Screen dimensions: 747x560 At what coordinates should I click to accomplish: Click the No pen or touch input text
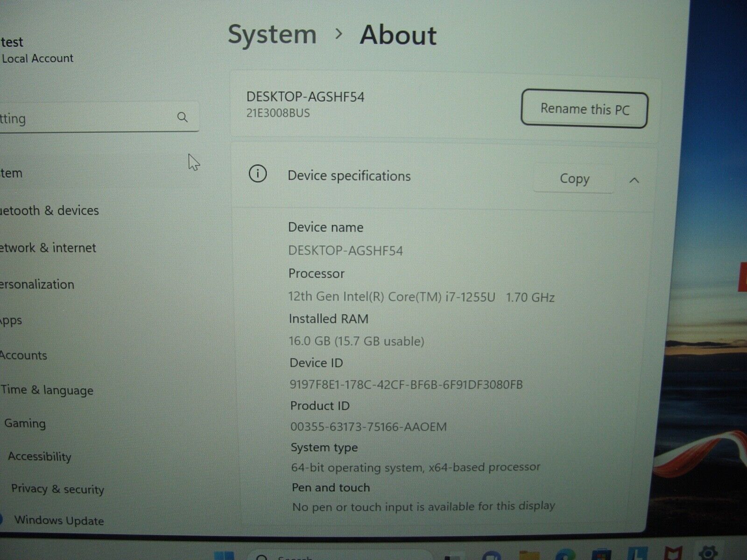[423, 506]
